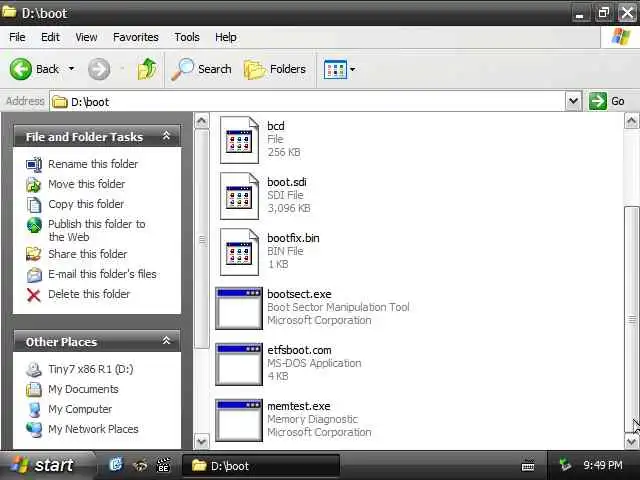The width and height of the screenshot is (640, 480).
Task: Click the Publish to Web globe icon
Action: point(34,225)
